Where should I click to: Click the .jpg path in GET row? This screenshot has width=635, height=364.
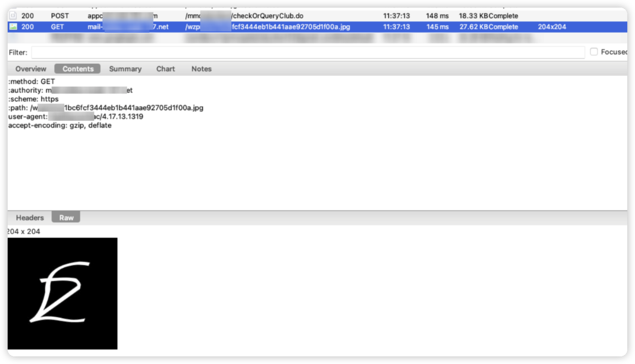[290, 27]
